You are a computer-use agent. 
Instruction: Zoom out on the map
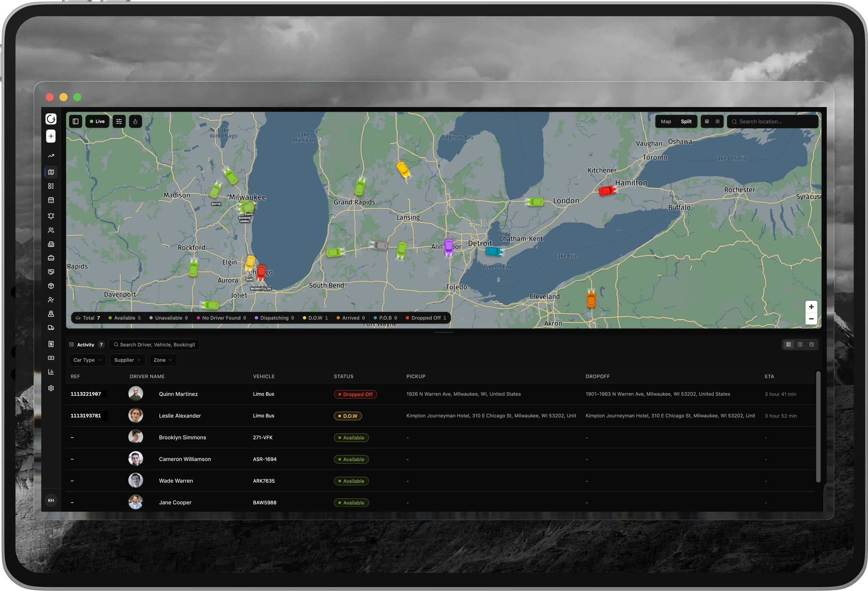pyautogui.click(x=811, y=319)
